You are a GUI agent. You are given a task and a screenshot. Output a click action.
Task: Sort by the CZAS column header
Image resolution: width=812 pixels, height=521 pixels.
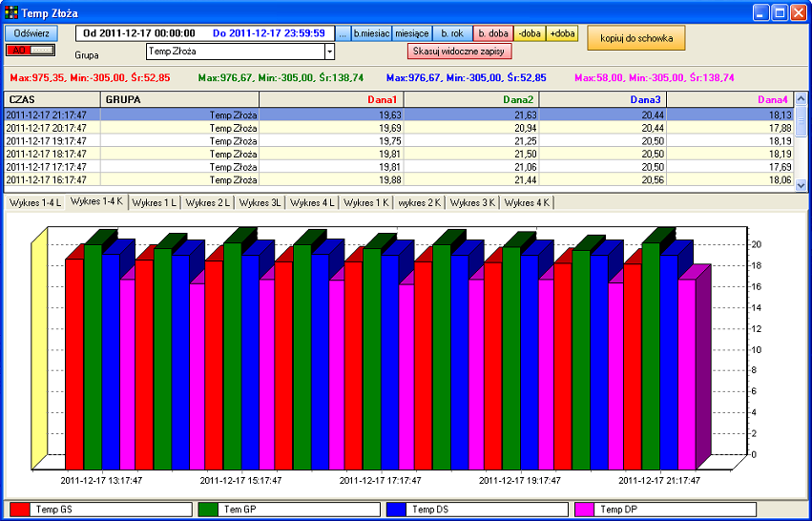pyautogui.click(x=52, y=99)
